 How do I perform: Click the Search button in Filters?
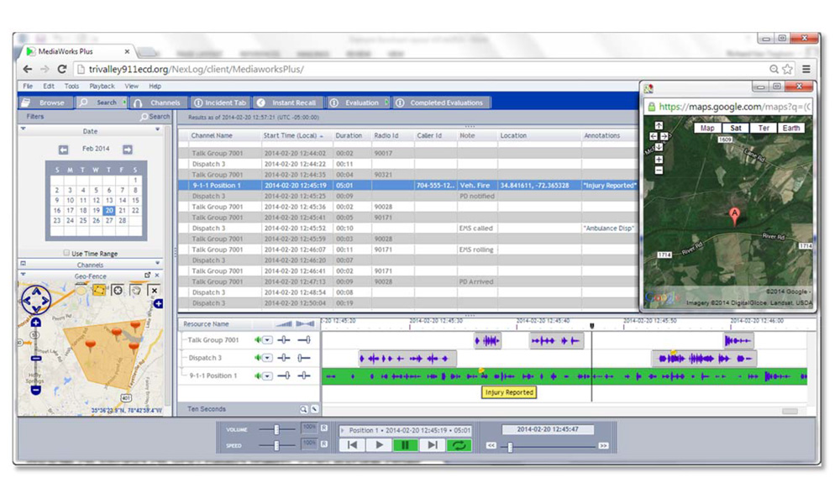[155, 117]
